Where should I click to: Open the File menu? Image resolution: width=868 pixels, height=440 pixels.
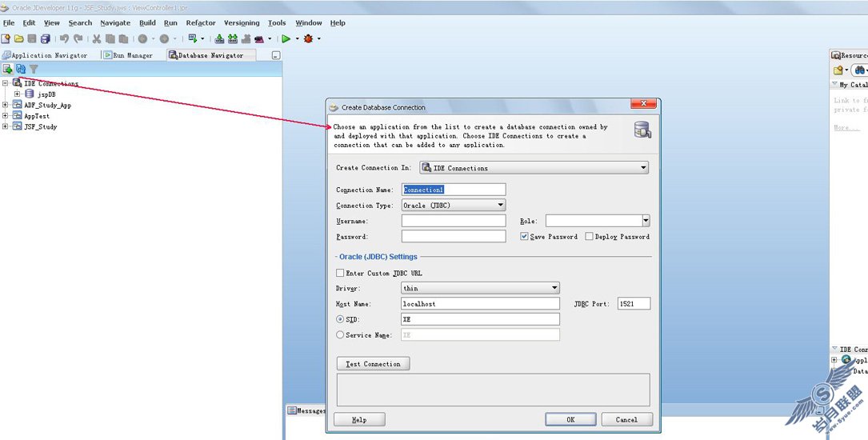pos(9,22)
